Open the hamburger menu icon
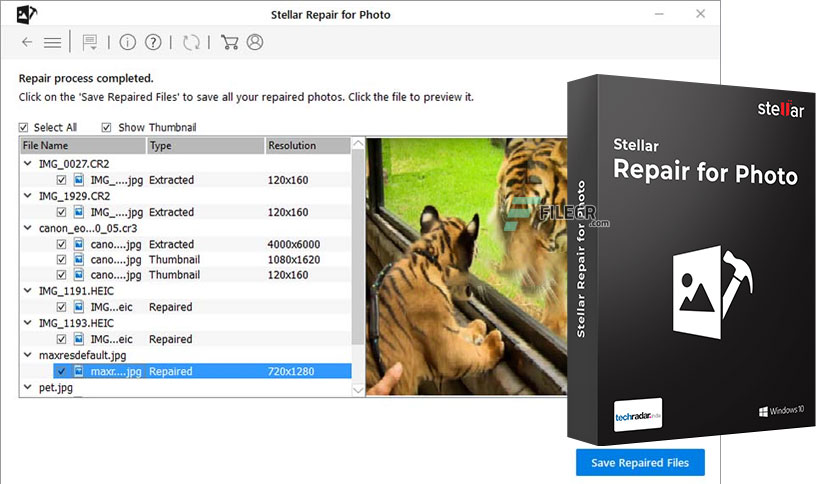The height and width of the screenshot is (484, 836). (52, 43)
